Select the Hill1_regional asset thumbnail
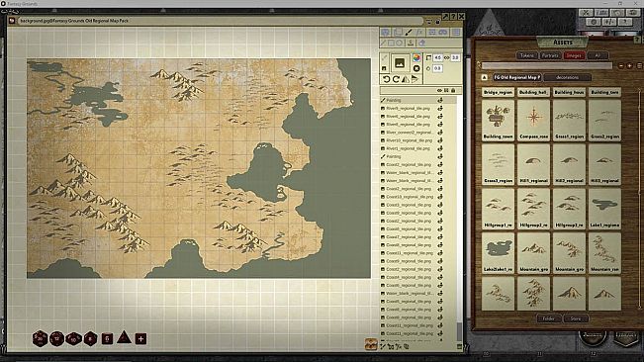The height and width of the screenshot is (362, 644). 533,164
